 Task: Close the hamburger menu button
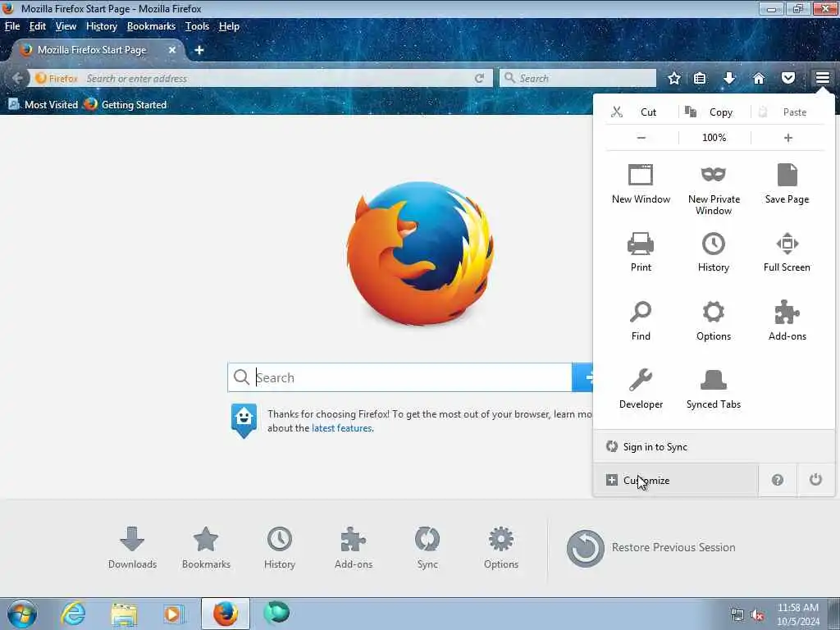(822, 78)
